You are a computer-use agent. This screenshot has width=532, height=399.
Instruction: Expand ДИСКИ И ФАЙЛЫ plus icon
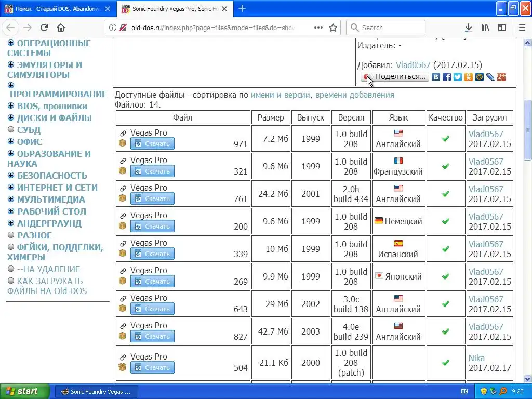coord(11,118)
